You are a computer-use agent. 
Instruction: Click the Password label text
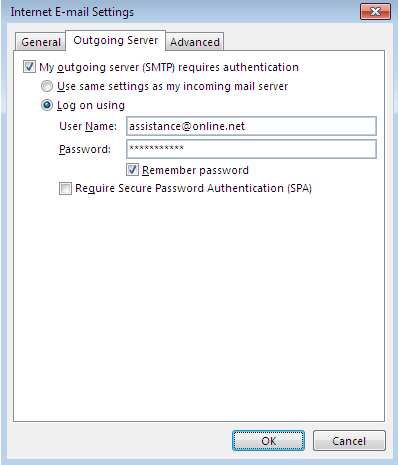[85, 149]
